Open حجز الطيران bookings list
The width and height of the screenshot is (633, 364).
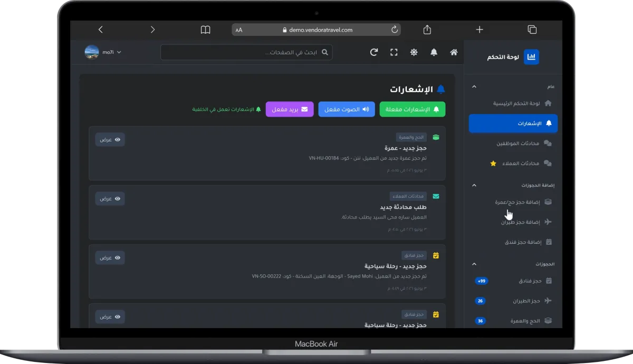coord(513,301)
